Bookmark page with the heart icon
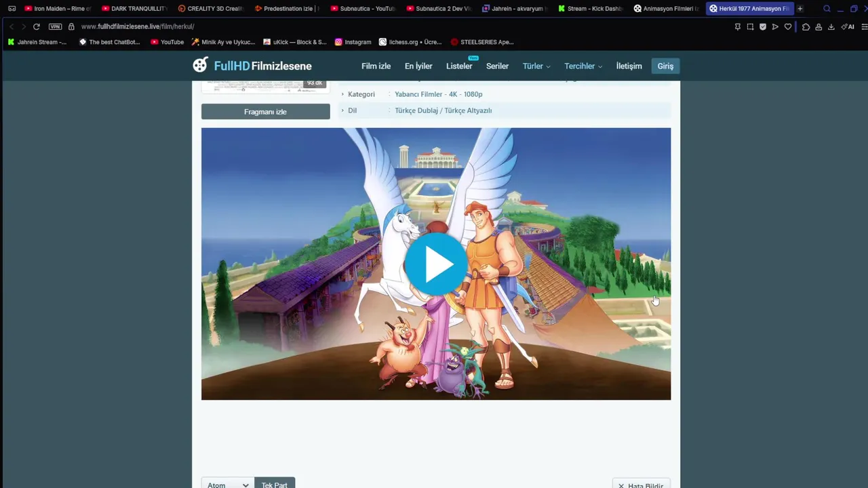The width and height of the screenshot is (868, 488). (788, 26)
